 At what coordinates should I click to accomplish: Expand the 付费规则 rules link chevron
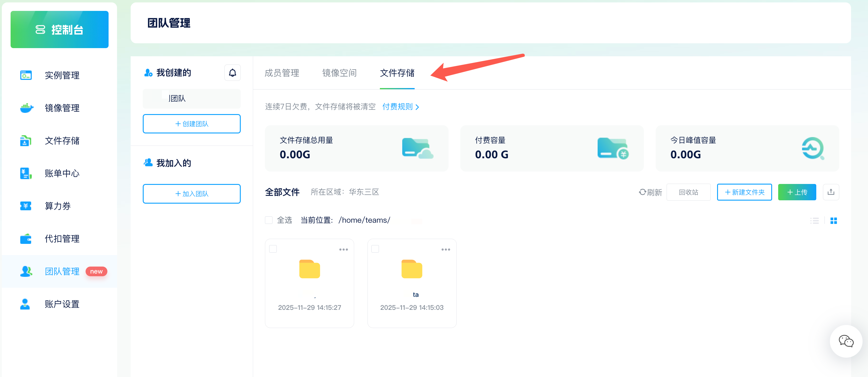click(x=418, y=107)
